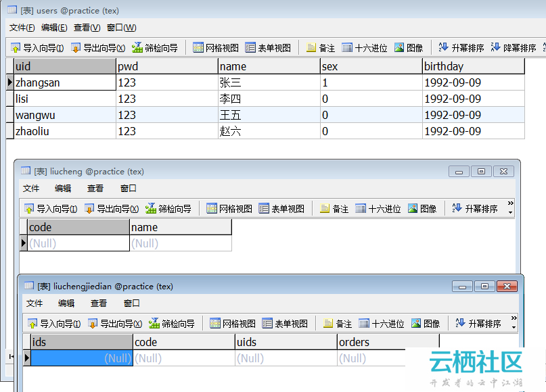Switch to form view in liucheng window
546x392 pixels.
(x=281, y=209)
